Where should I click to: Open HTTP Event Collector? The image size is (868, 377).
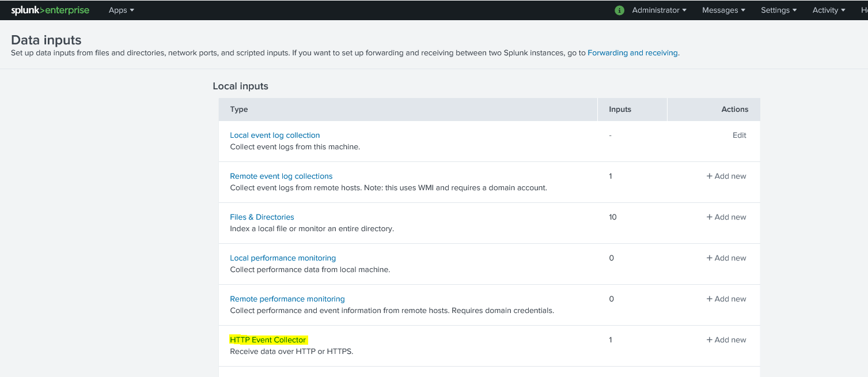pyautogui.click(x=268, y=340)
